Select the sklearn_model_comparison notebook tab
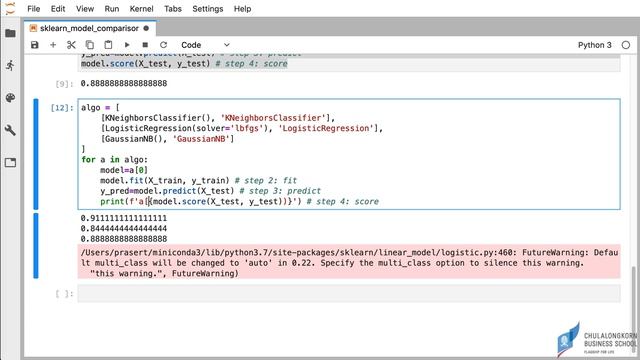Viewport: 640px width, 360px height. (x=89, y=28)
